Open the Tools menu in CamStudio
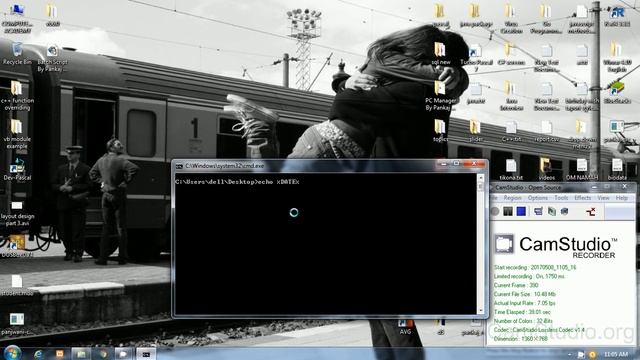Screen dimensions: 640x360 pos(561,198)
